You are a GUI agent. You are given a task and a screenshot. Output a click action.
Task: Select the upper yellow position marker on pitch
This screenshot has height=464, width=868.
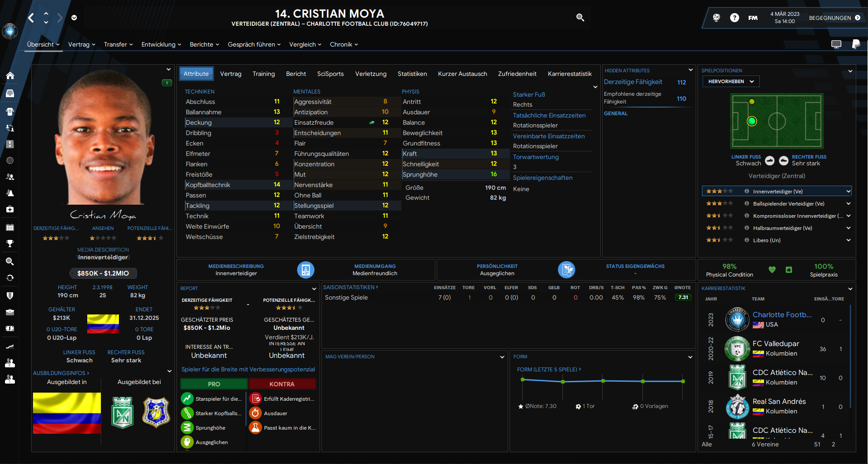[x=752, y=102]
